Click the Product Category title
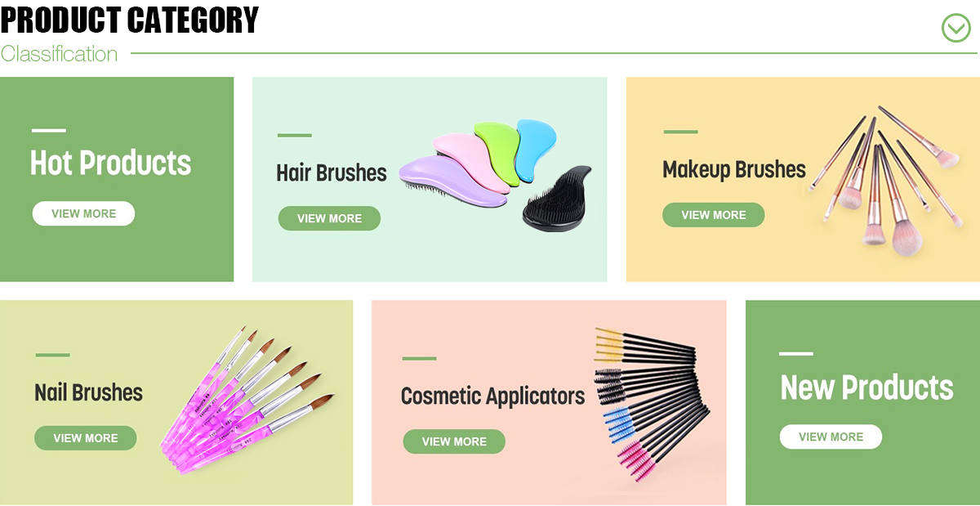The image size is (980, 506). tap(130, 20)
